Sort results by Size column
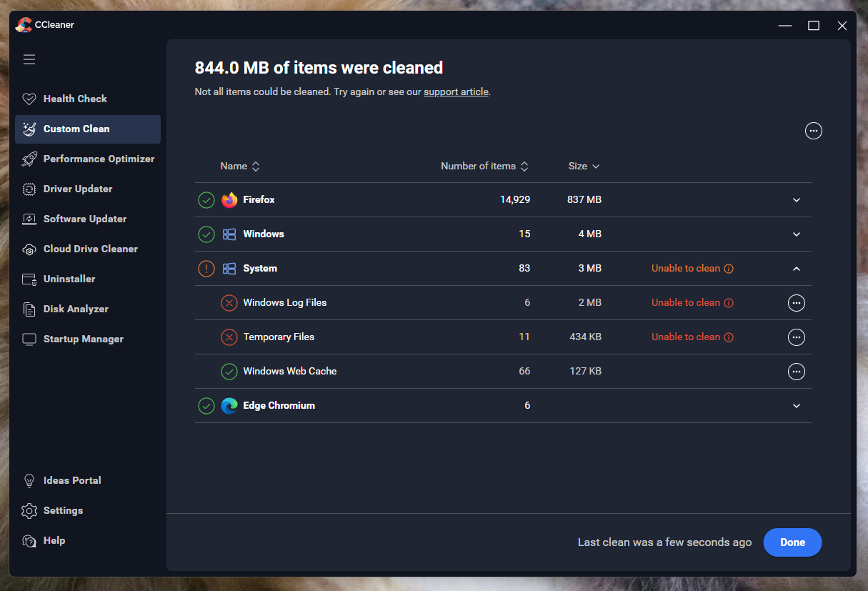 pyautogui.click(x=584, y=167)
